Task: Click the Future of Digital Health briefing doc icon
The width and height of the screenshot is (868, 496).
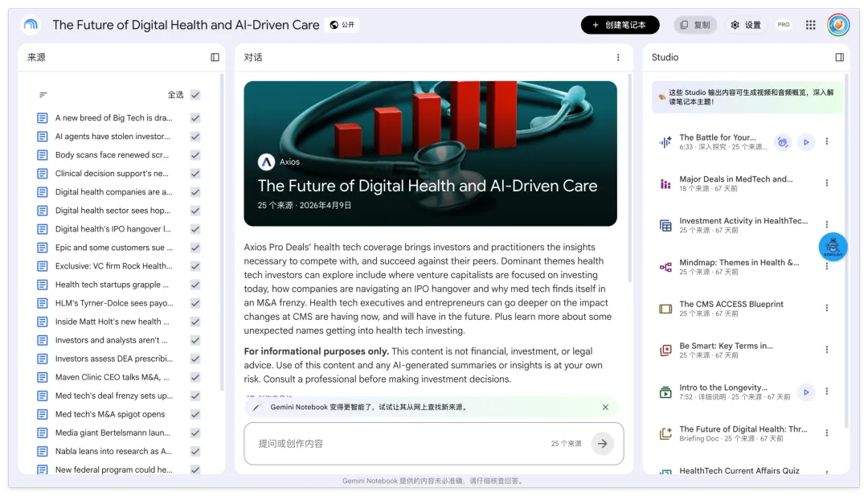Action: 665,434
